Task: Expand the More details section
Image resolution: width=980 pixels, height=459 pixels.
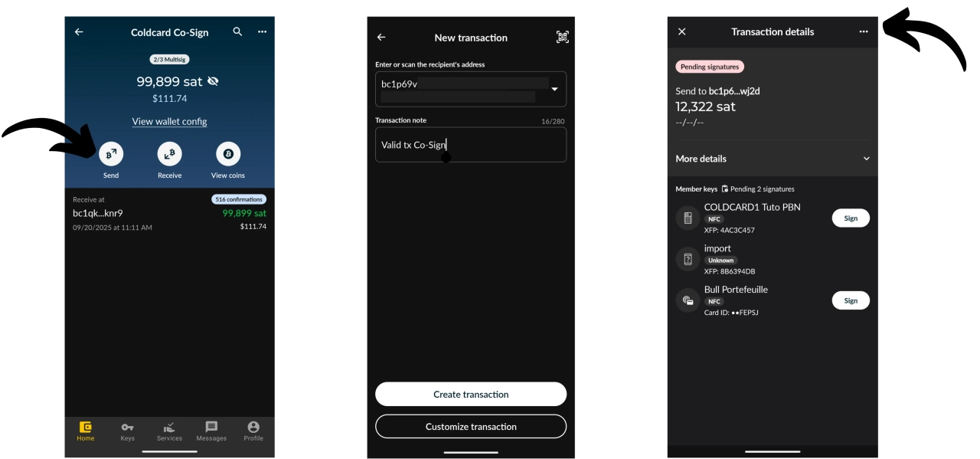Action: [773, 159]
